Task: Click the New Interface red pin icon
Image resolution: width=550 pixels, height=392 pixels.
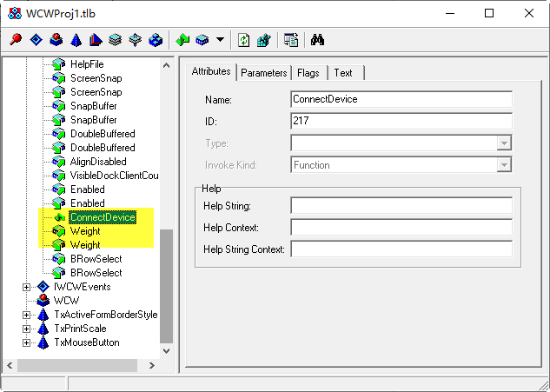Action: click(x=16, y=40)
